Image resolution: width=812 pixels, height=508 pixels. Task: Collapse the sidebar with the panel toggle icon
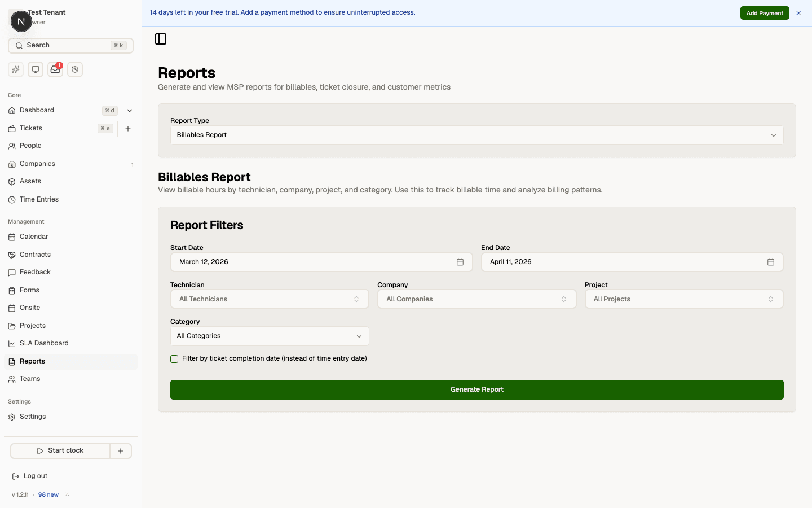[160, 39]
